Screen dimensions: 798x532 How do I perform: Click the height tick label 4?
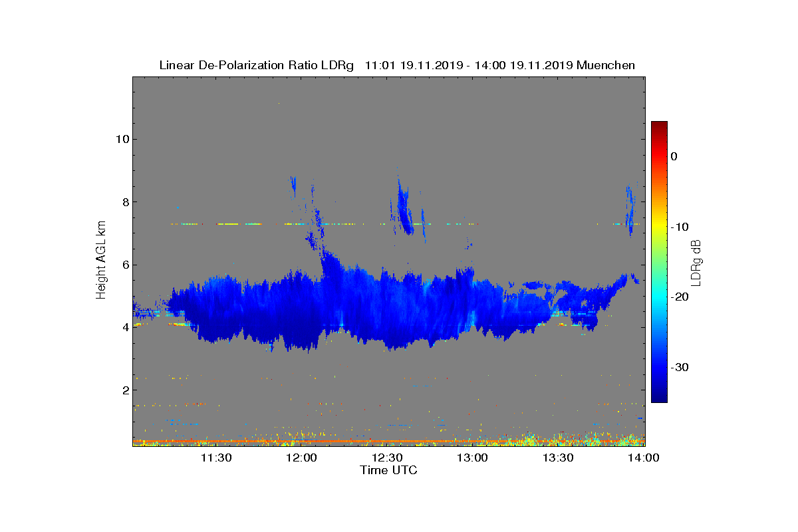point(125,327)
